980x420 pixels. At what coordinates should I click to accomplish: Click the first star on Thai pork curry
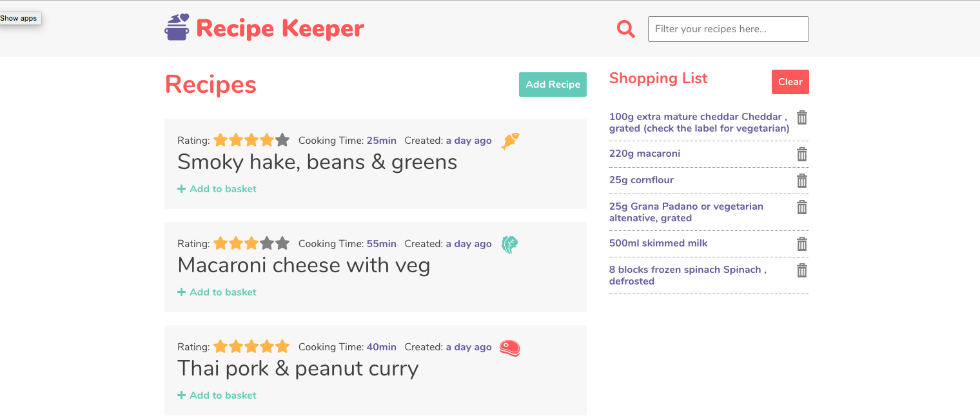[220, 346]
